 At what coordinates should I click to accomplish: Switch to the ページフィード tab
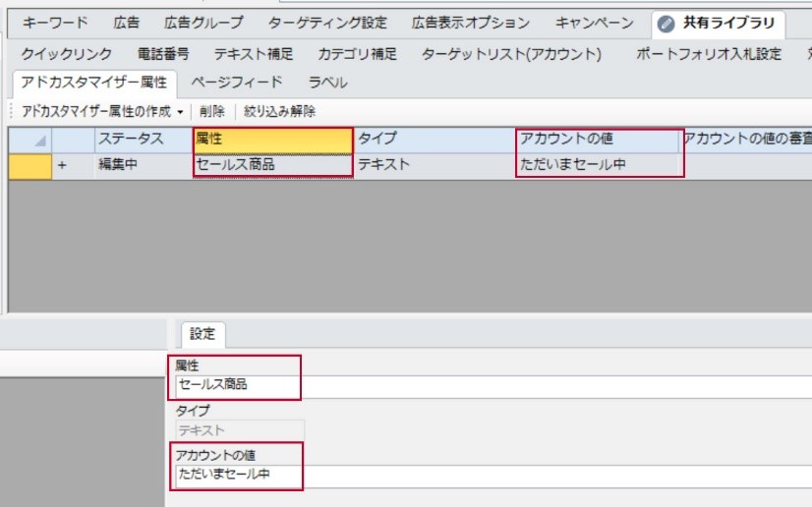(x=237, y=83)
